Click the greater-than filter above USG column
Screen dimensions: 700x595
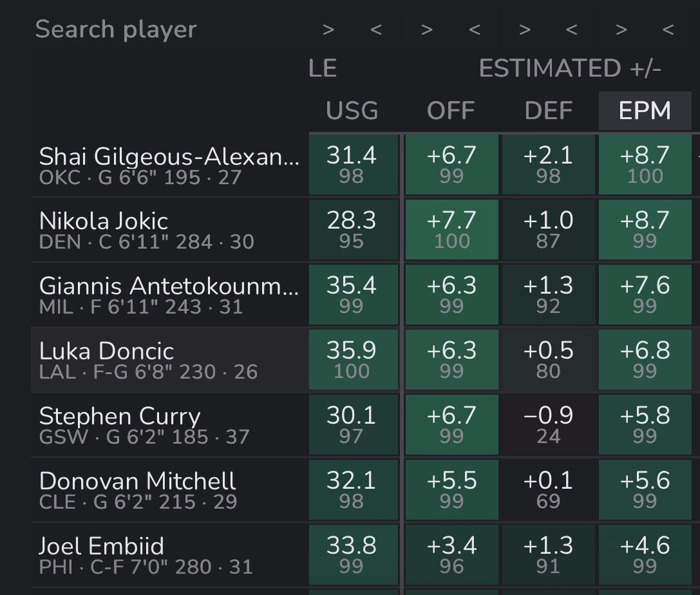click(x=328, y=29)
